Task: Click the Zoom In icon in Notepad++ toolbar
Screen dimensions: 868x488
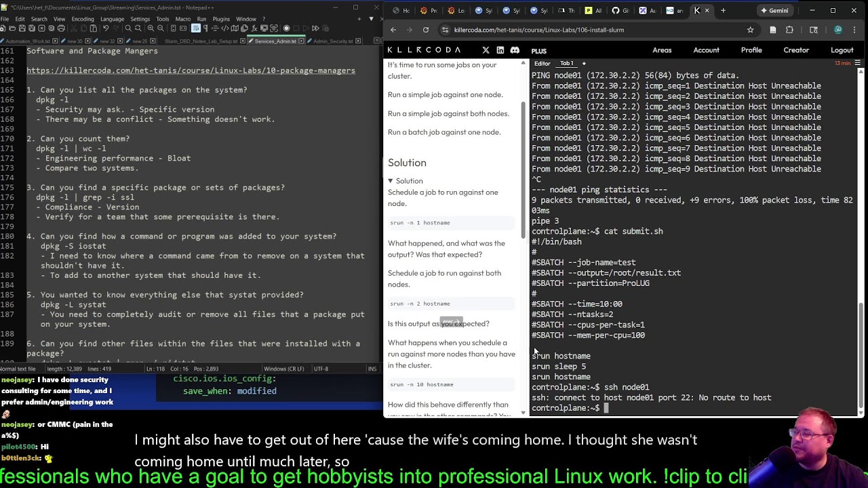Action: point(151,28)
